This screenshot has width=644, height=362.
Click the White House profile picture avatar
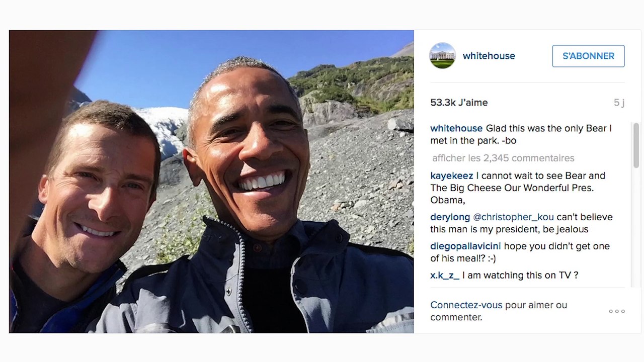click(x=442, y=56)
